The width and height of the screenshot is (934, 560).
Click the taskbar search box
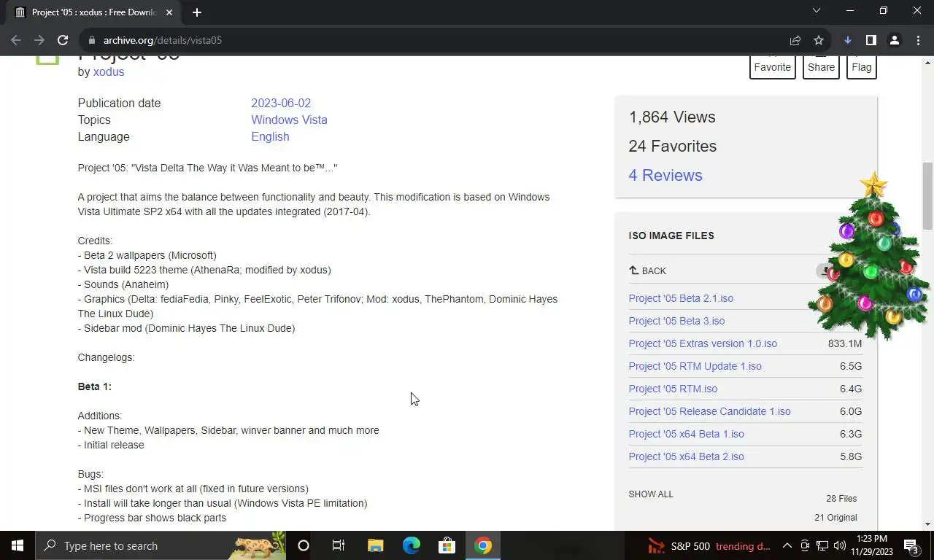(161, 545)
